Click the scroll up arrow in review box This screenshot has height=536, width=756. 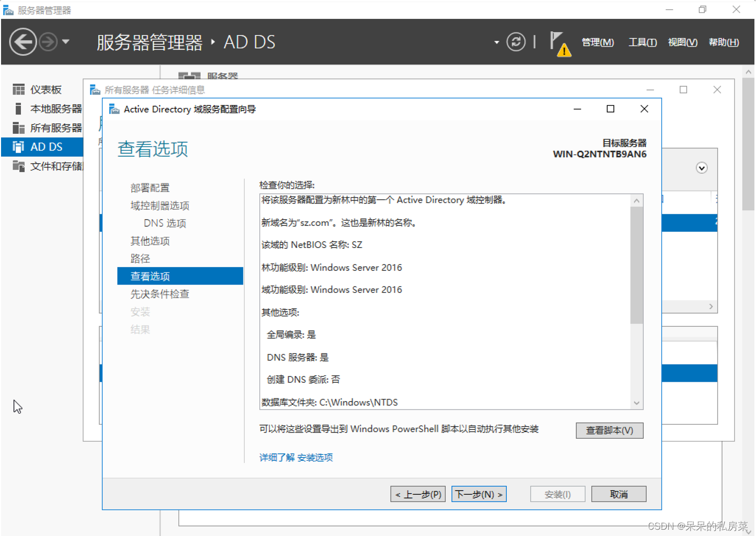click(636, 201)
